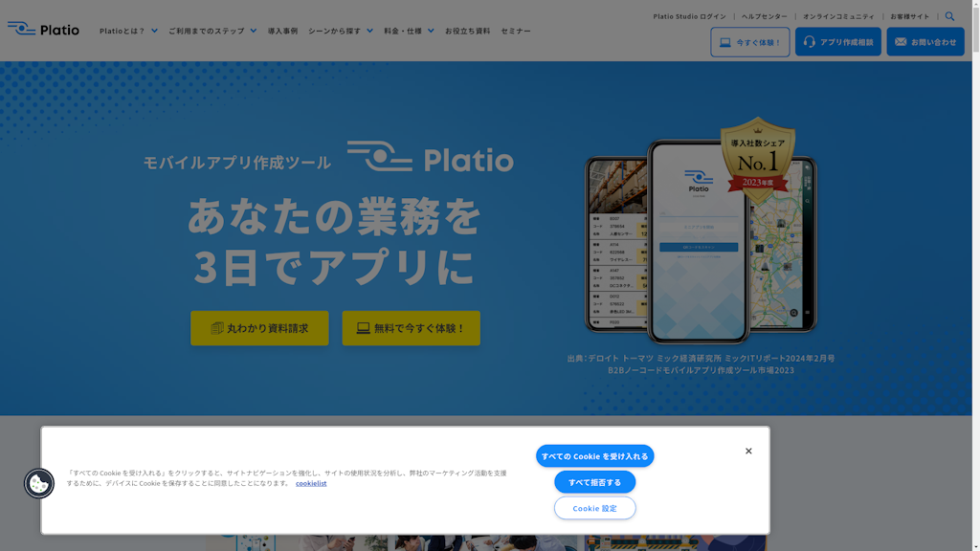
Task: Click the No.1 share award badge
Action: click(757, 158)
